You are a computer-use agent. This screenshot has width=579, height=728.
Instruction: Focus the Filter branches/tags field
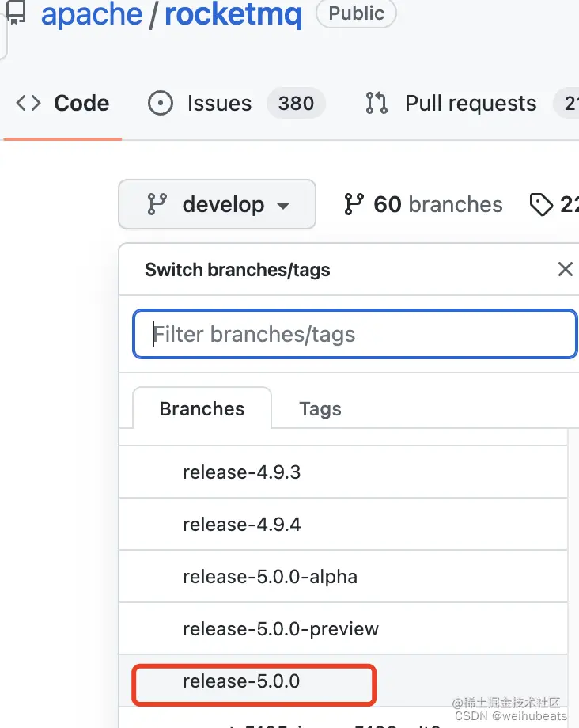click(355, 334)
